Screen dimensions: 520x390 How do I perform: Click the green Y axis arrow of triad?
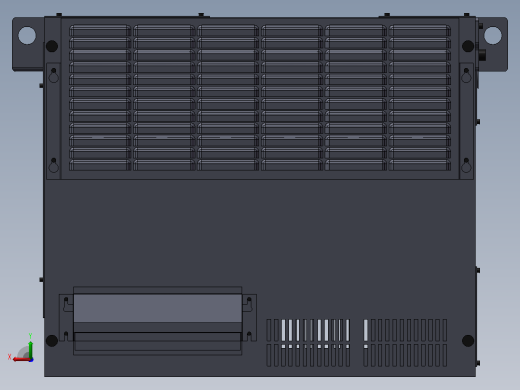(30, 349)
